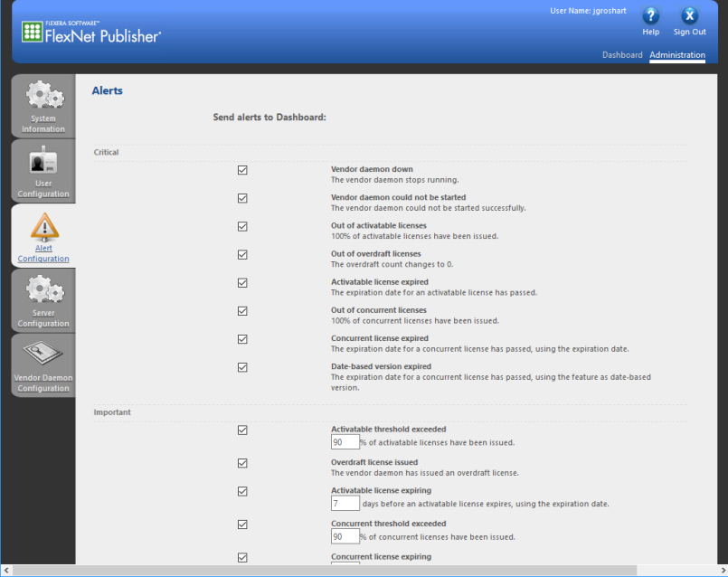Click the activatable threshold percentage field
This screenshot has width=728, height=577.
345,443
